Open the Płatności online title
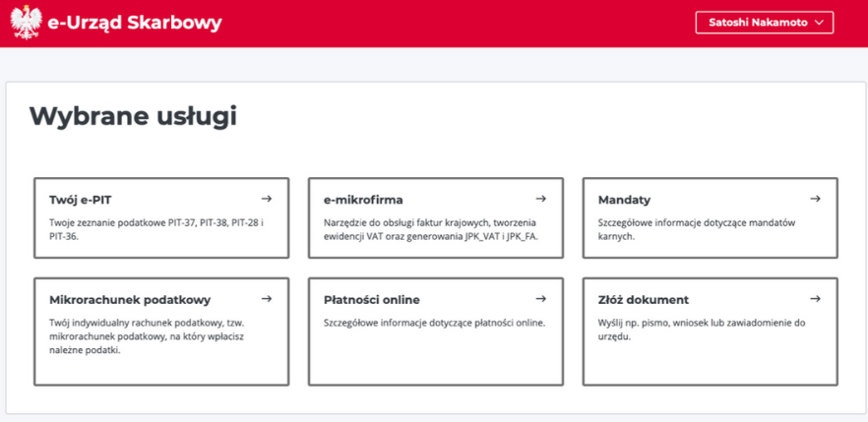The width and height of the screenshot is (868, 422). pyautogui.click(x=371, y=300)
